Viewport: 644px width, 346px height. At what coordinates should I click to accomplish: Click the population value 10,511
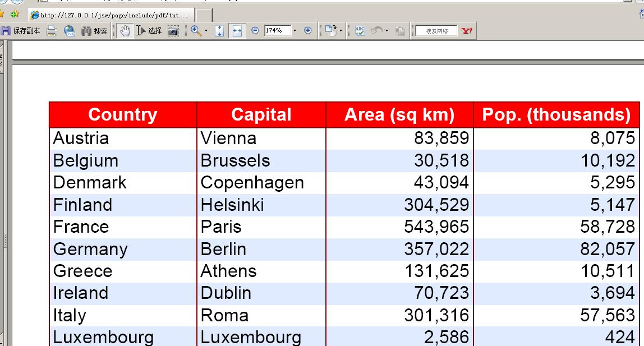608,271
